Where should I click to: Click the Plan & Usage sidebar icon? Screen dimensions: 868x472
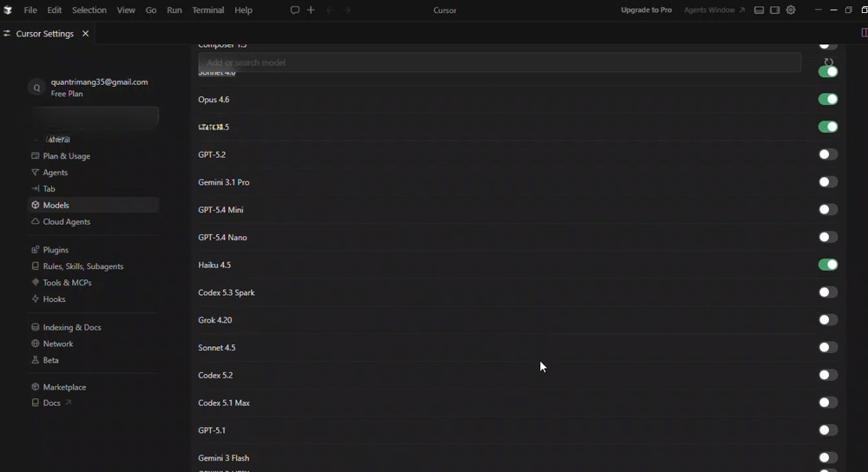click(x=36, y=156)
